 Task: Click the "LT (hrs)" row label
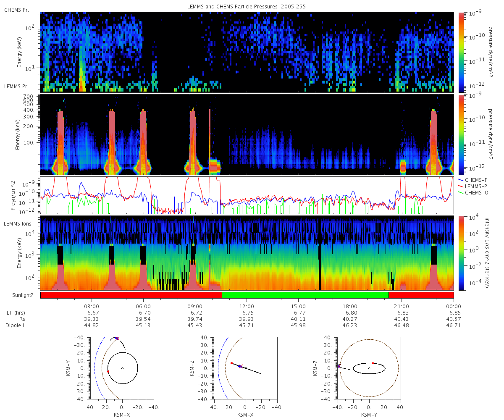(15, 313)
